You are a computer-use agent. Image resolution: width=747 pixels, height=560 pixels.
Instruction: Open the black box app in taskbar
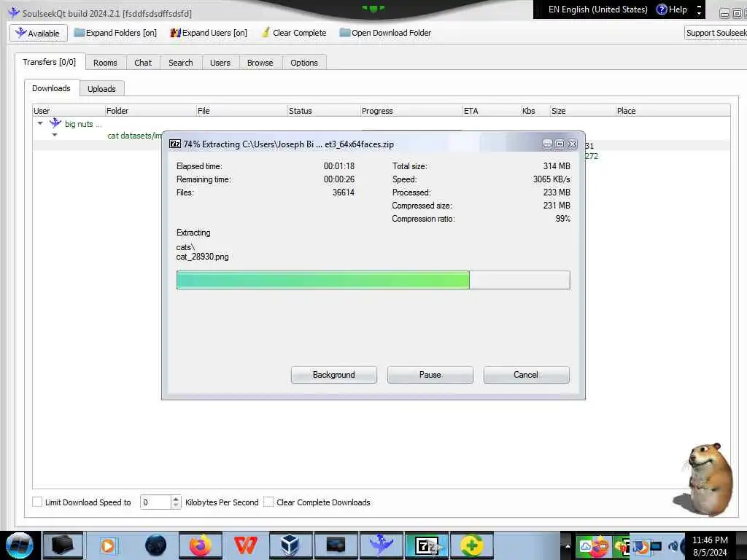pos(63,545)
